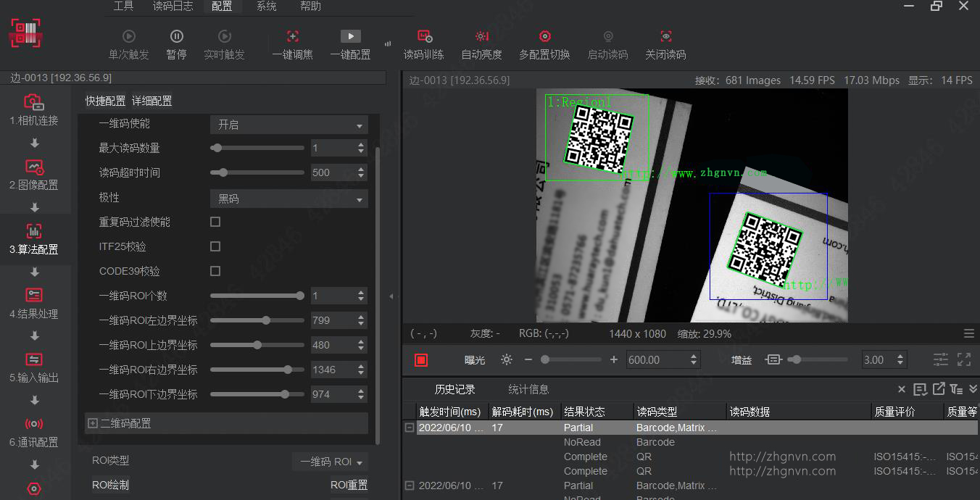Open the ROI类型 dropdown
This screenshot has height=500, width=980.
pos(330,462)
